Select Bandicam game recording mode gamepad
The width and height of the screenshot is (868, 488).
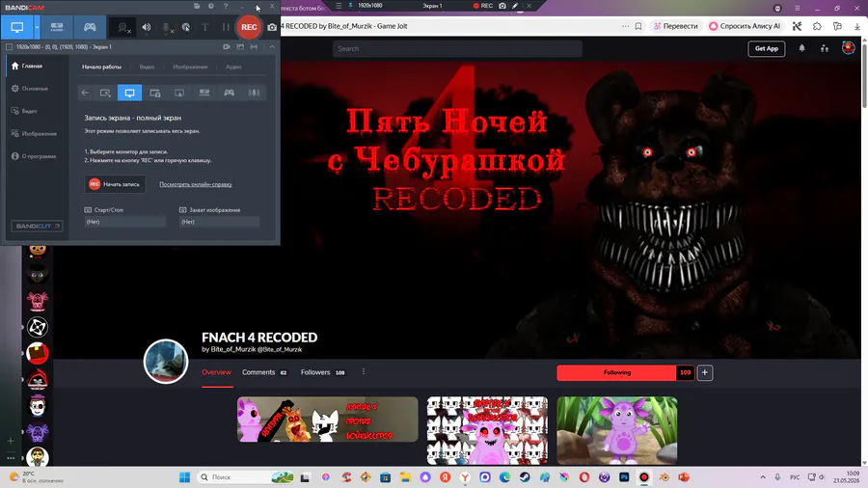[x=90, y=27]
